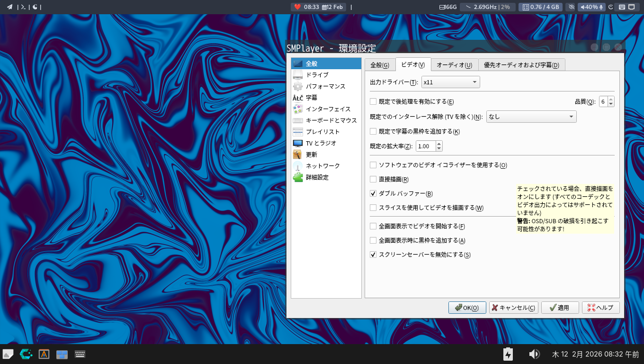Click the crescent moon icon in top bar
This screenshot has height=364, width=644.
point(35,7)
